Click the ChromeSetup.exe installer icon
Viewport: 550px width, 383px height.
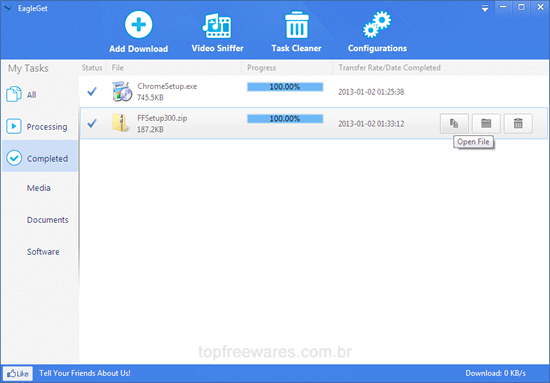pos(122,92)
